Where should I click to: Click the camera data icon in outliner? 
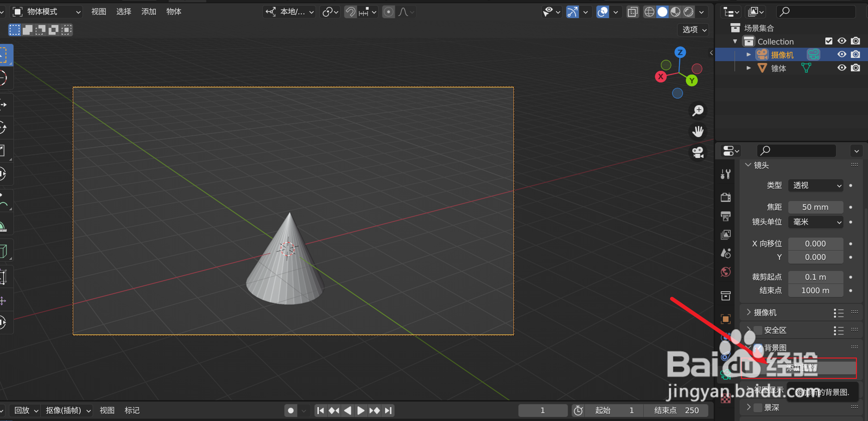pos(813,55)
